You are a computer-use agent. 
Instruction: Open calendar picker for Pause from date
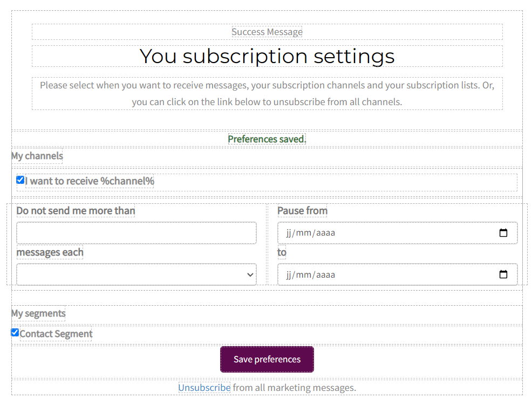503,233
